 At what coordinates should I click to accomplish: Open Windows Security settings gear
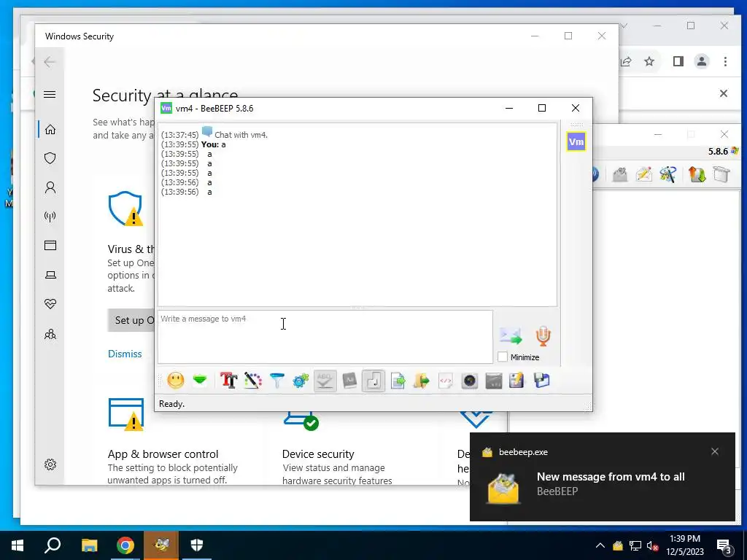tap(50, 464)
